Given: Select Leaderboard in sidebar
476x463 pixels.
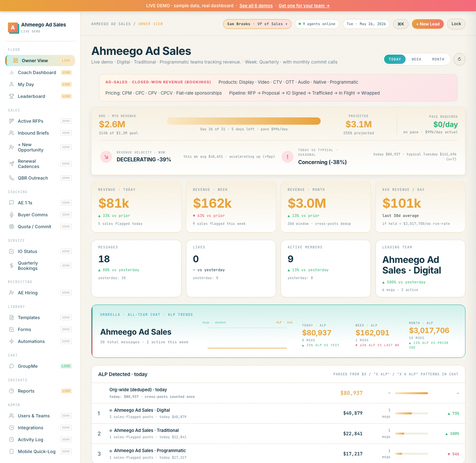Looking at the screenshot, I should click(40, 96).
